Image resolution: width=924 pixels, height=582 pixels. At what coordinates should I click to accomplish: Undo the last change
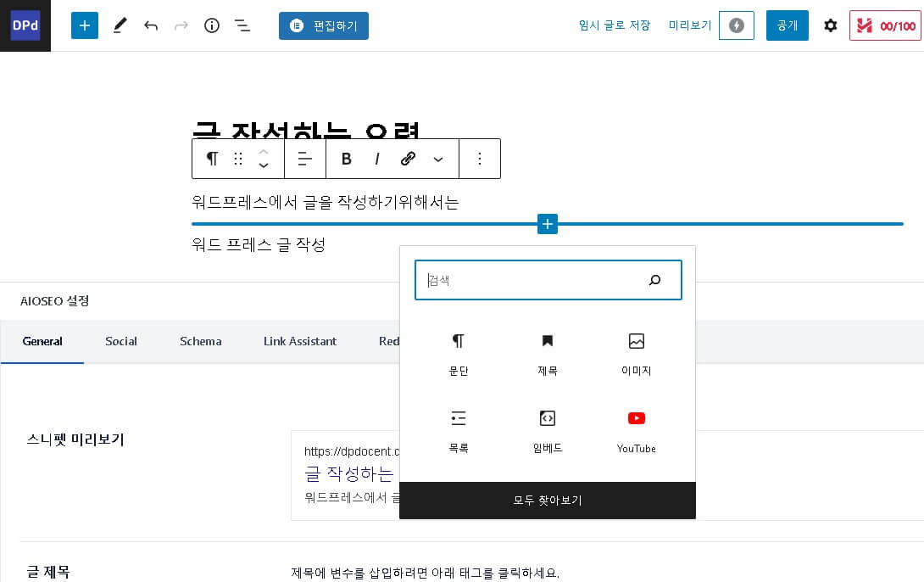coord(151,25)
